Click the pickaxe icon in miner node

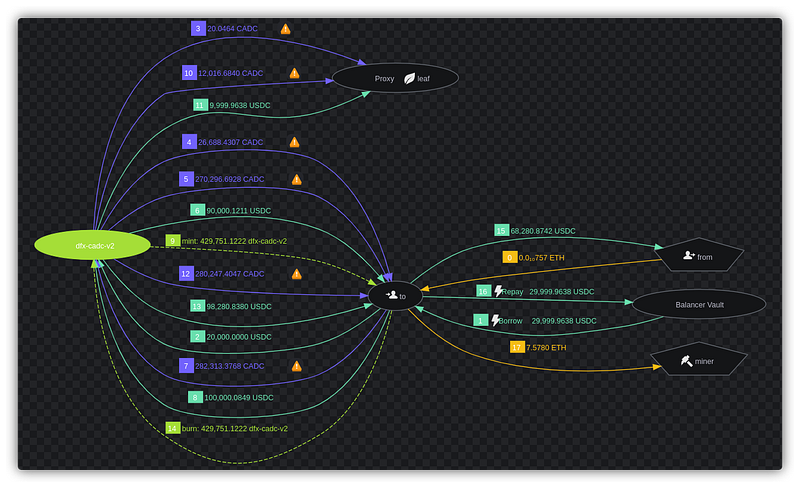[687, 361]
